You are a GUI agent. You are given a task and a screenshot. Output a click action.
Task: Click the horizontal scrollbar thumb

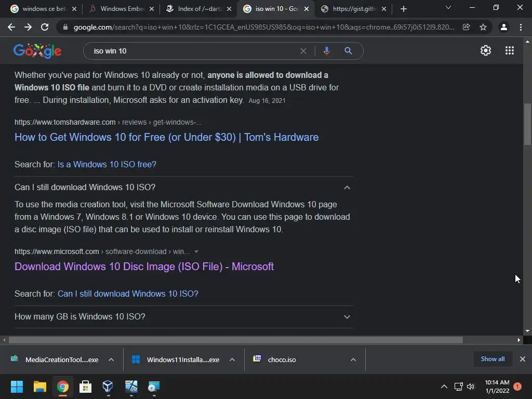pyautogui.click(x=236, y=340)
